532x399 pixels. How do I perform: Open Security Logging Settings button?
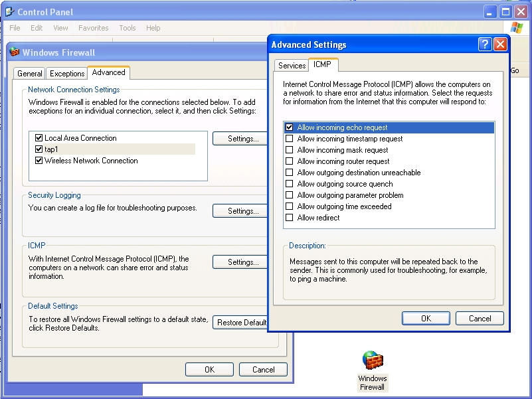[242, 211]
